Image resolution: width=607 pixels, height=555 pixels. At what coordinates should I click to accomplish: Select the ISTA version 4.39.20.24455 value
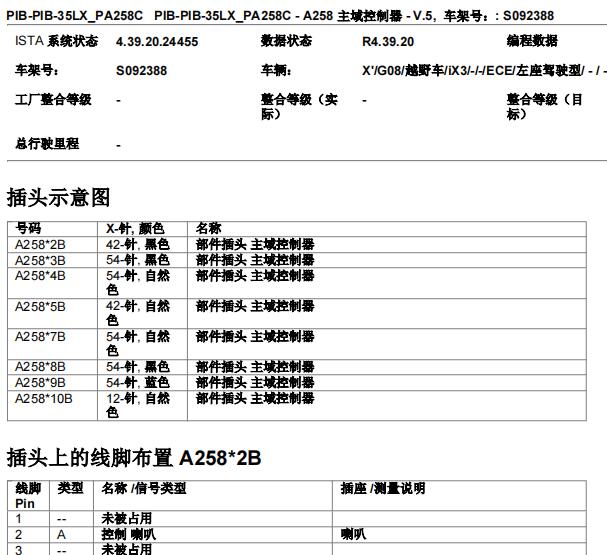click(x=157, y=41)
